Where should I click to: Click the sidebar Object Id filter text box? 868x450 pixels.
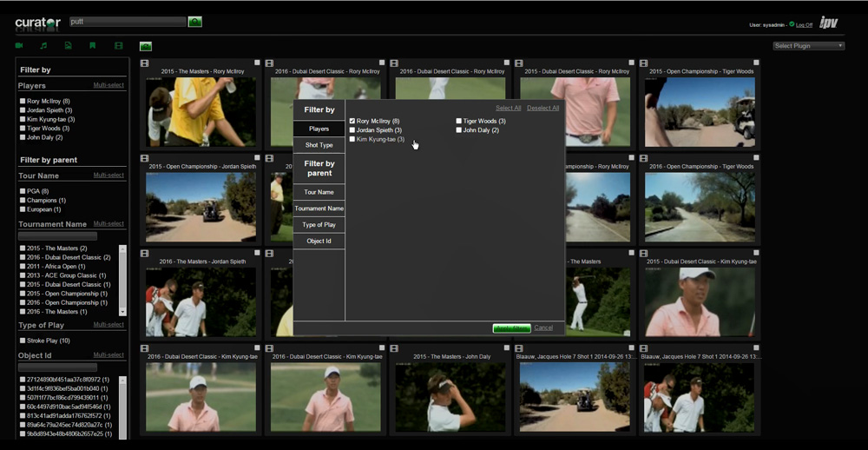[57, 367]
